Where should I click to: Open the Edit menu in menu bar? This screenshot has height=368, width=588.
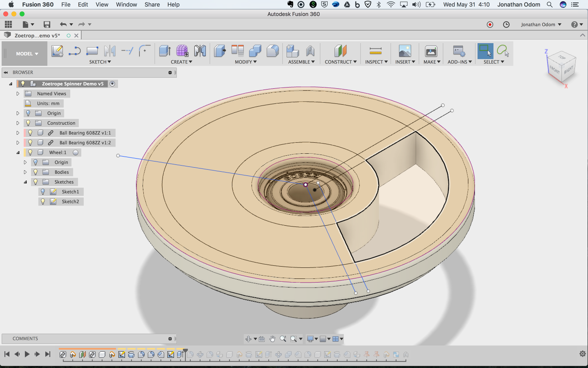tap(83, 4)
